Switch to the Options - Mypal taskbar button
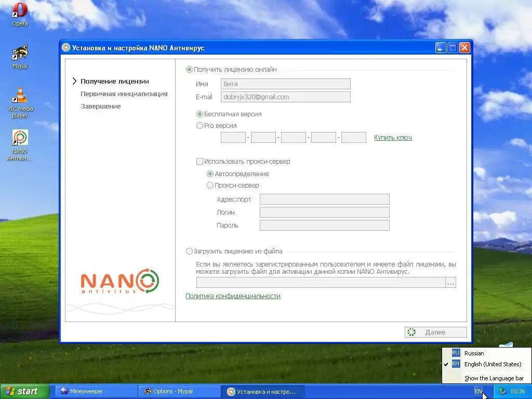 point(179,392)
